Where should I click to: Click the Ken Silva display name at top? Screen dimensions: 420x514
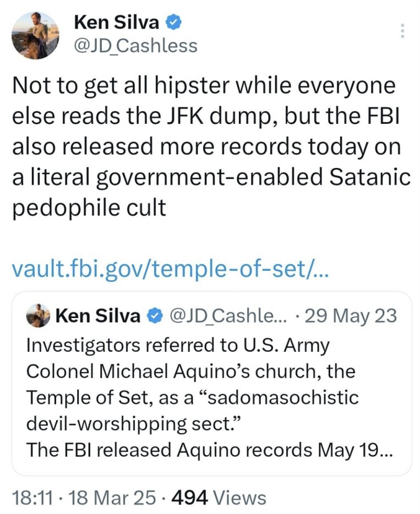tap(116, 23)
